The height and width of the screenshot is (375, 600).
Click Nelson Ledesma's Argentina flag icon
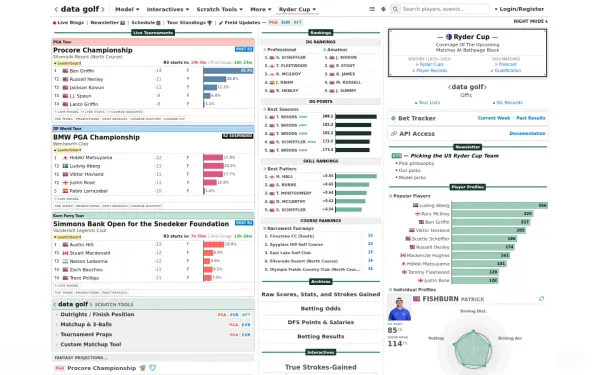tap(65, 261)
